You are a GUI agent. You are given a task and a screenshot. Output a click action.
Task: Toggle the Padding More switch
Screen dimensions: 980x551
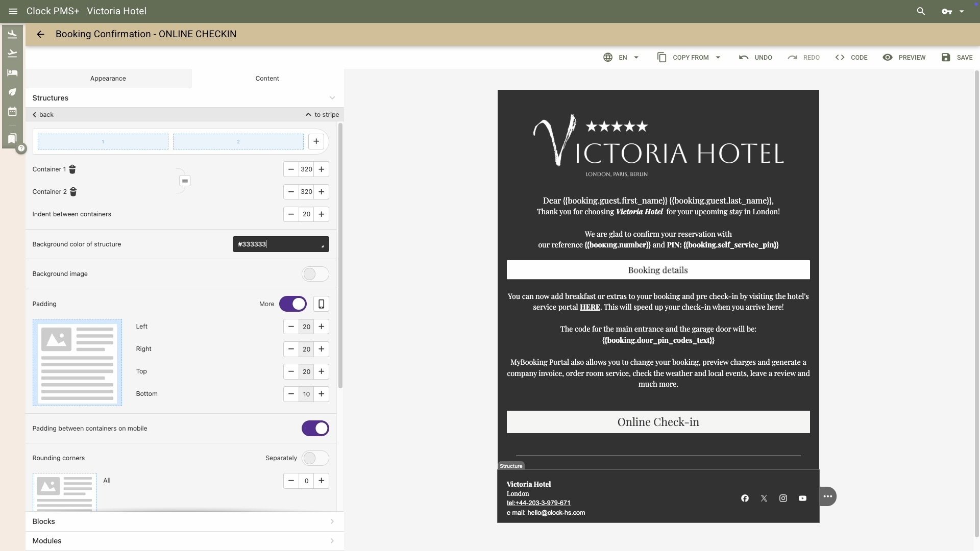[x=293, y=304]
